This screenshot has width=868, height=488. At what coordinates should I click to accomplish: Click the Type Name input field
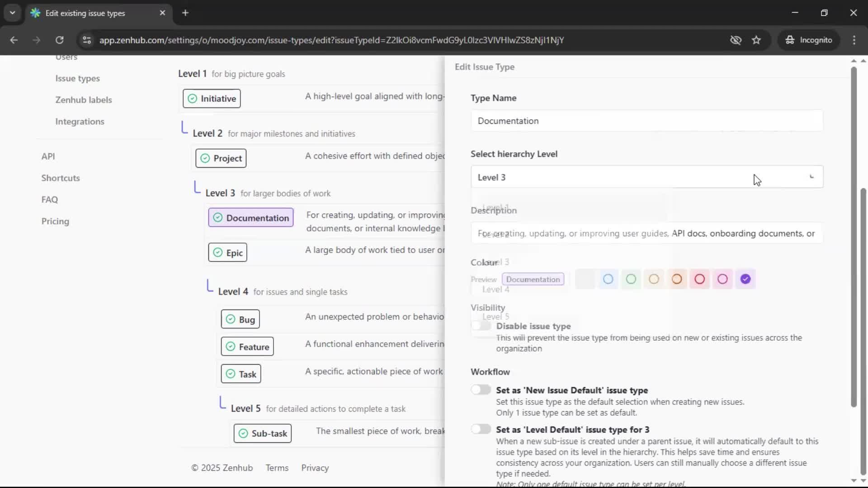[x=646, y=121]
